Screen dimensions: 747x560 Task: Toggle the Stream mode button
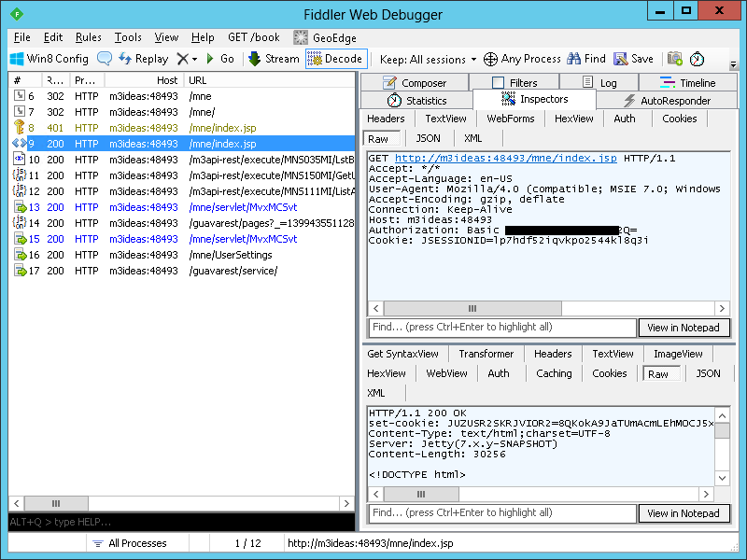[274, 59]
